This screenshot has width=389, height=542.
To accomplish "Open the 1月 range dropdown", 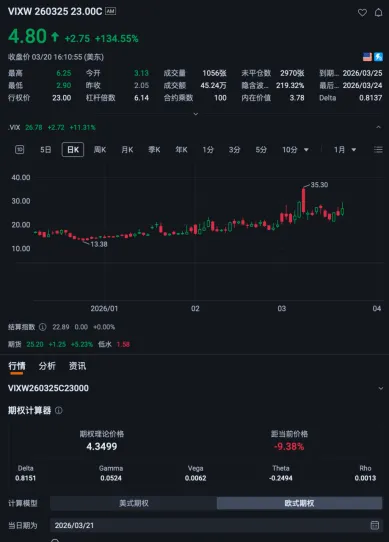I will tap(345, 150).
